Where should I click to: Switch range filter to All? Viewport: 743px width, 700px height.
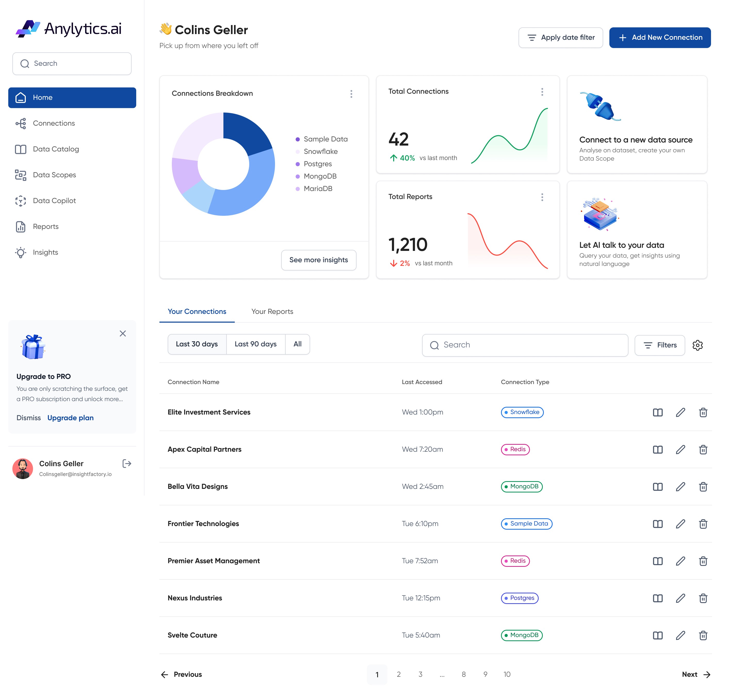pos(297,344)
